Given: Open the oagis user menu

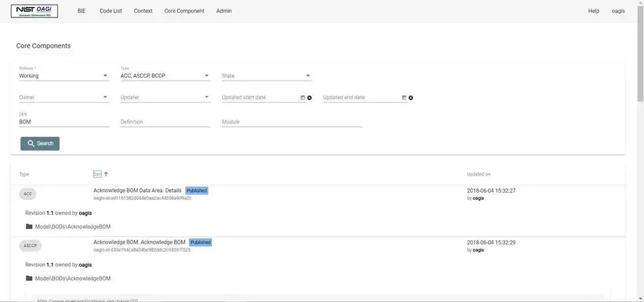Looking at the screenshot, I should tap(618, 11).
